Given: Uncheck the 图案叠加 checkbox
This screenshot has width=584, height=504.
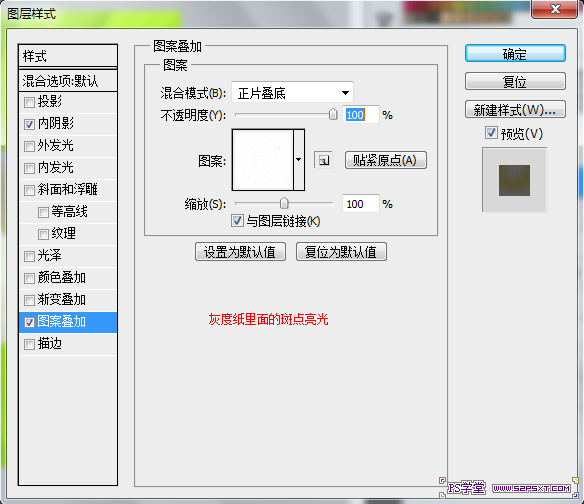Looking at the screenshot, I should (29, 322).
